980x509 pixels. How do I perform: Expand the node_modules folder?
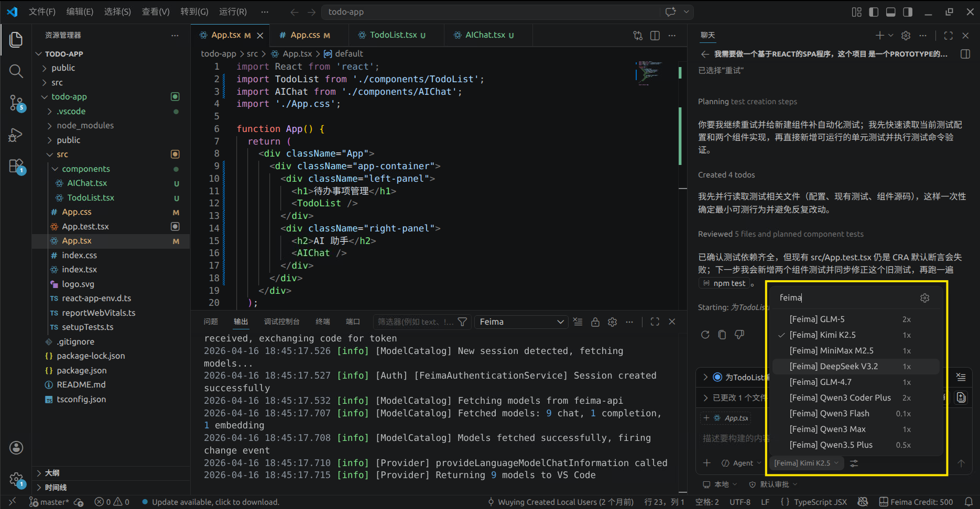111,126
